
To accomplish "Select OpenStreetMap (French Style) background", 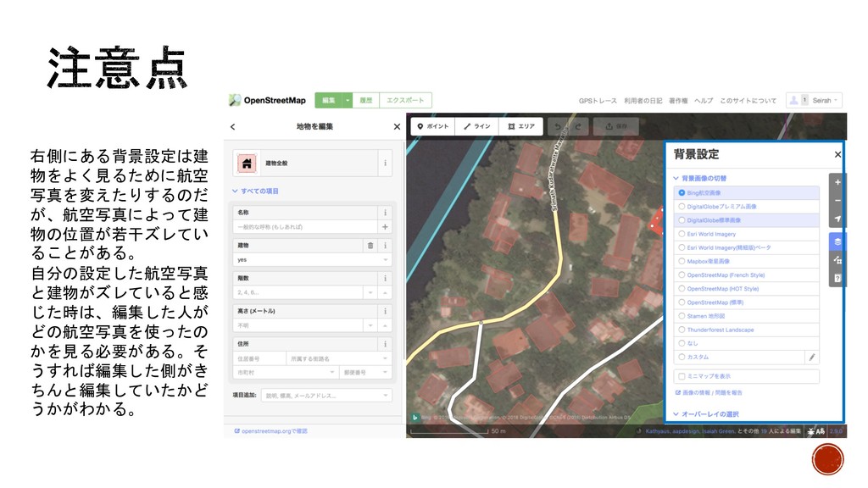I will pyautogui.click(x=747, y=275).
